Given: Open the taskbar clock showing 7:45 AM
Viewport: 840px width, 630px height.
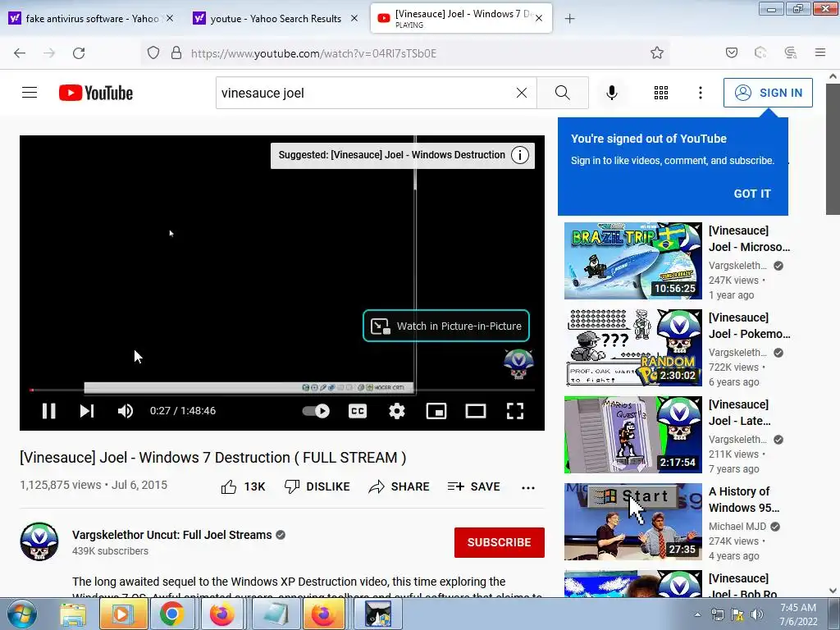Looking at the screenshot, I should (x=798, y=614).
